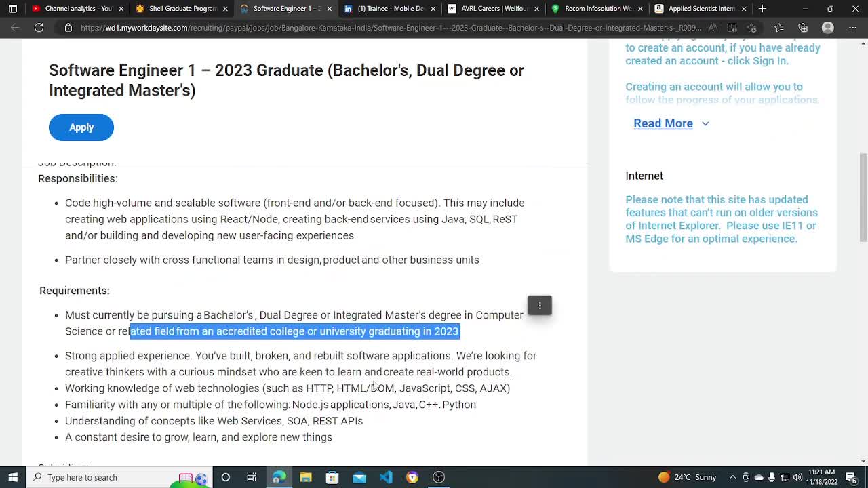Open the Collections icon
868x488 pixels.
[x=803, y=28]
